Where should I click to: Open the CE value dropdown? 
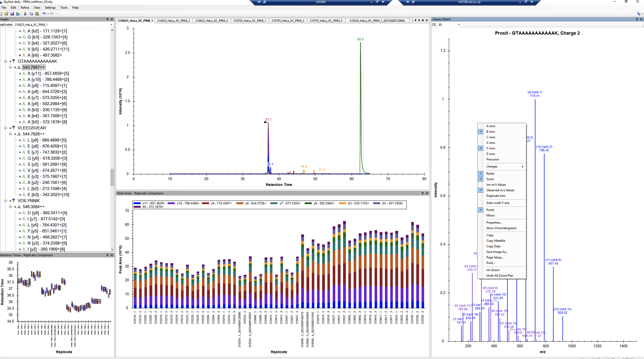coord(459,25)
